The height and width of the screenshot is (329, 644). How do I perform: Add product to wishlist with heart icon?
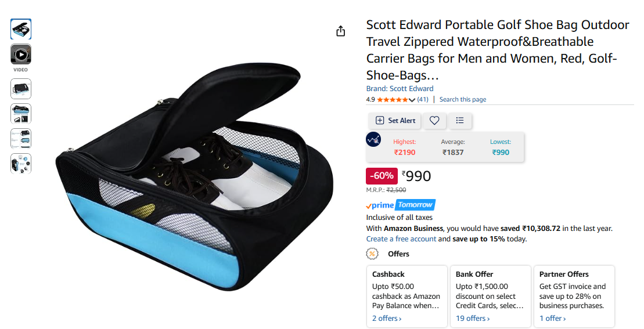tap(434, 121)
